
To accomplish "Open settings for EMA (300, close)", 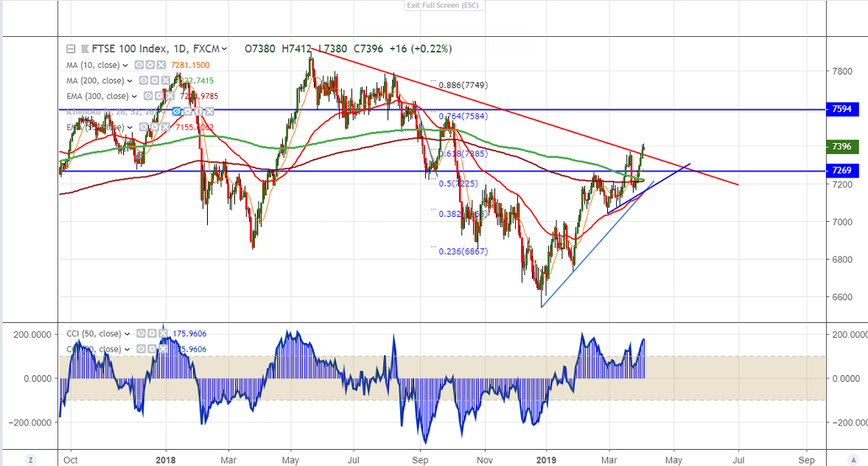I will coord(159,96).
